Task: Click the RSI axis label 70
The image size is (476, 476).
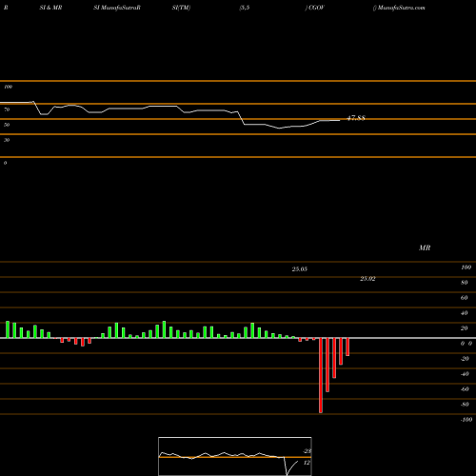Action: pyautogui.click(x=7, y=109)
